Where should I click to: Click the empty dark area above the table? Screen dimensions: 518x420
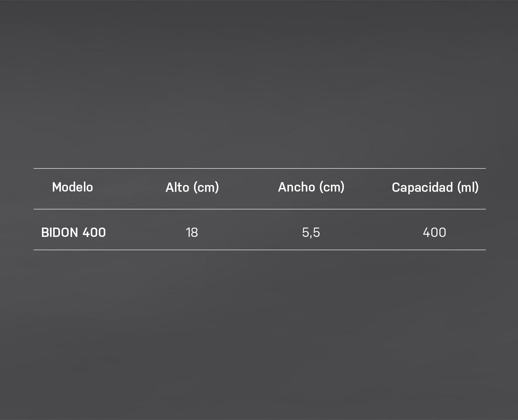pos(259,84)
